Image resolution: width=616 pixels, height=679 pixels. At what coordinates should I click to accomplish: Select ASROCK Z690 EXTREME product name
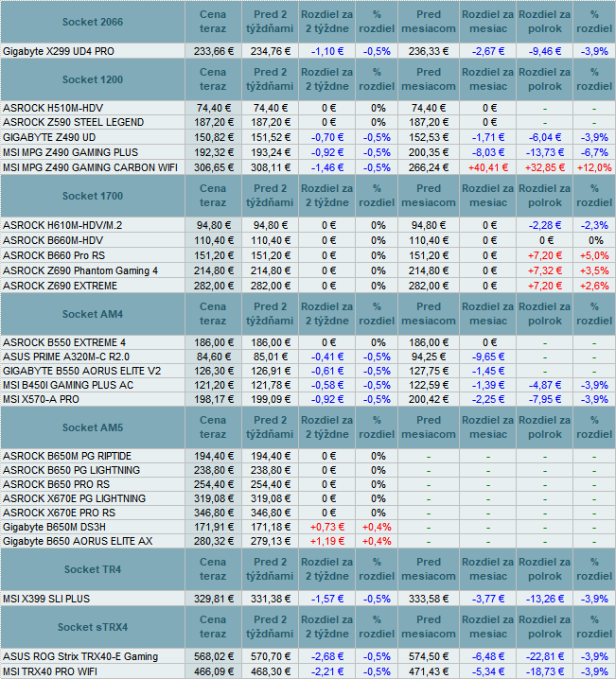point(60,286)
